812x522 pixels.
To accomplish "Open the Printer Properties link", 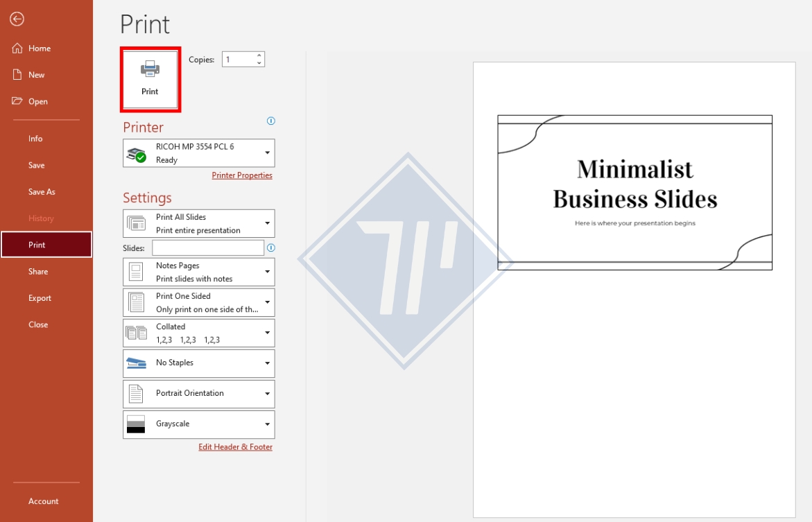I will point(242,175).
